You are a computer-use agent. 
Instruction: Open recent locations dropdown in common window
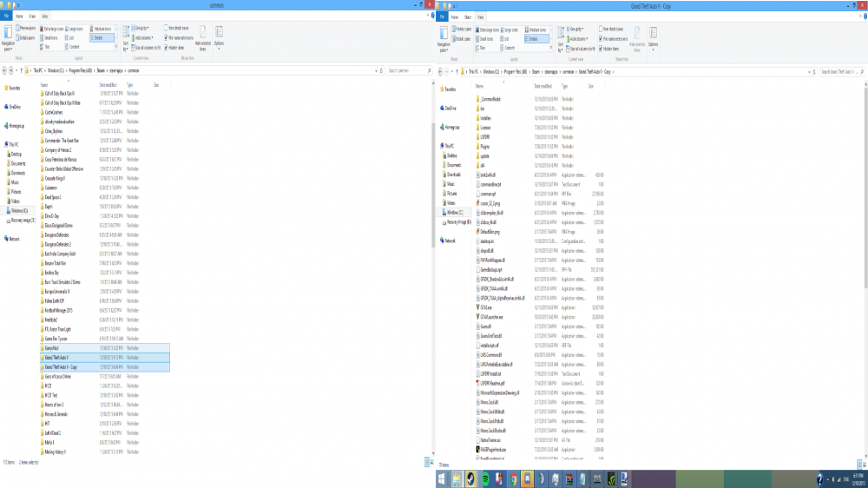[16, 71]
